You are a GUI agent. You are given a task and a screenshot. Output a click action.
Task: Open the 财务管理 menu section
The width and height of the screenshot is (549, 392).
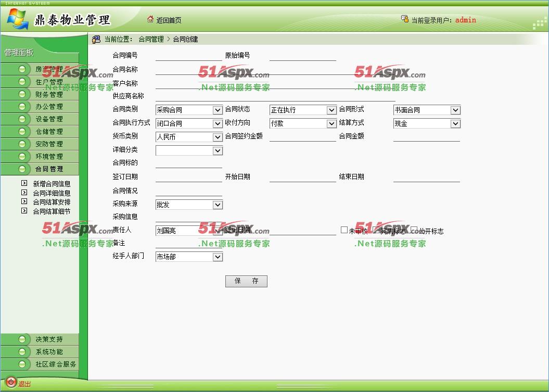tap(40, 94)
